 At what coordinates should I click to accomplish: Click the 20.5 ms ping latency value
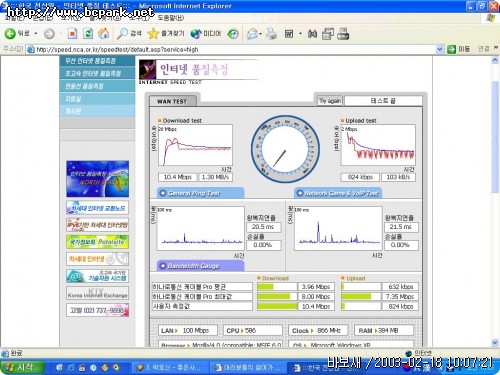pos(263,227)
